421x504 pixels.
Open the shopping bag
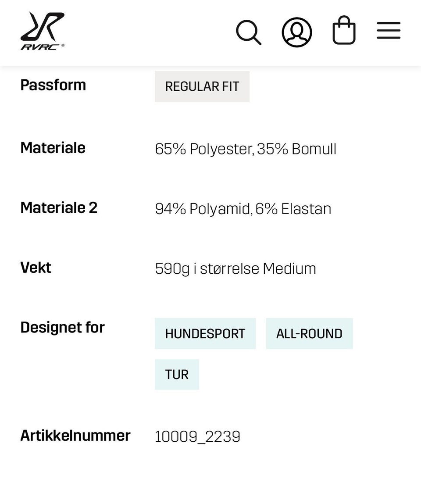344,31
